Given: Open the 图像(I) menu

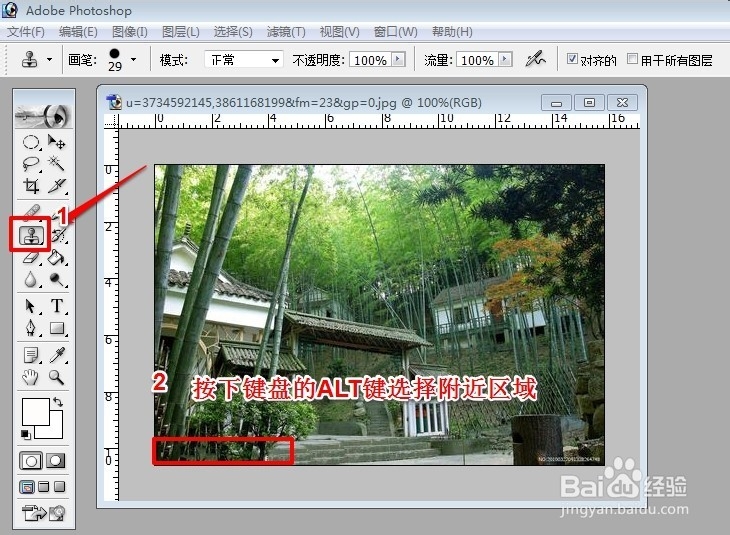Looking at the screenshot, I should pos(130,32).
